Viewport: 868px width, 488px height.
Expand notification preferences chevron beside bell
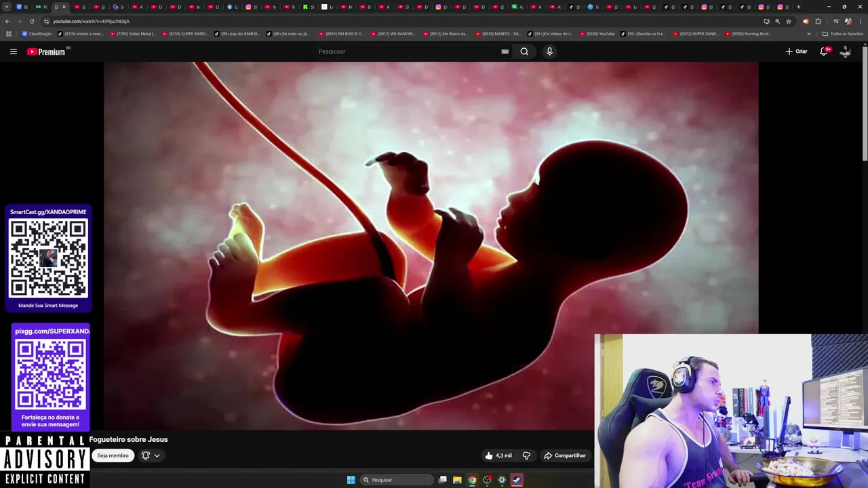tap(157, 455)
